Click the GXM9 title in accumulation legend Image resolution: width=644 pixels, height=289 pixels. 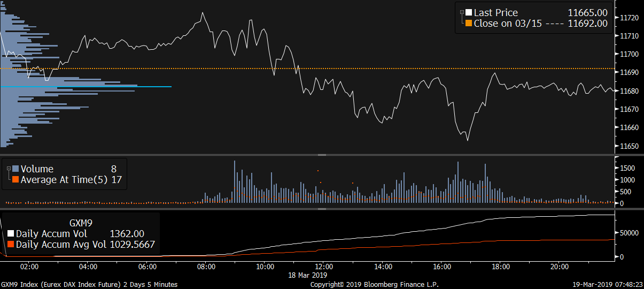80,222
